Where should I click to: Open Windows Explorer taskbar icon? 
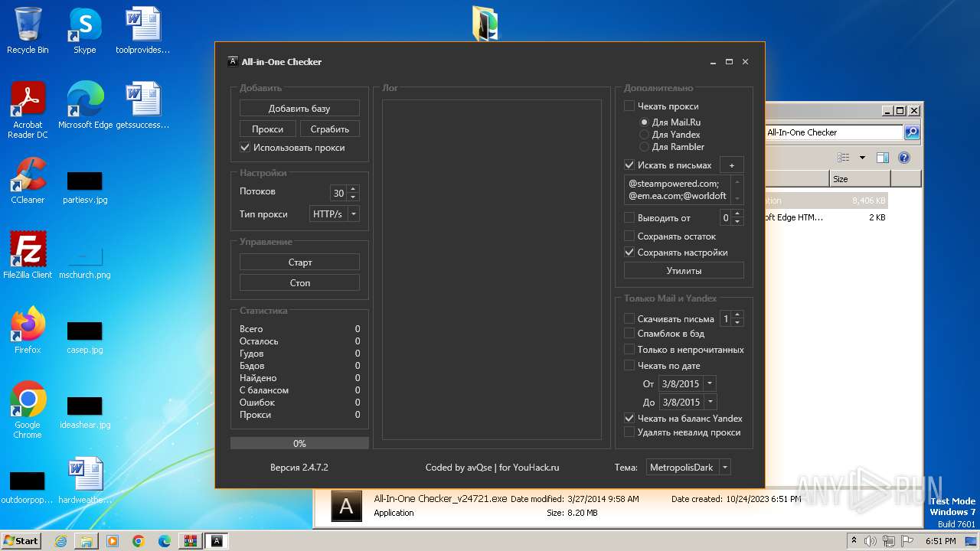click(x=87, y=541)
